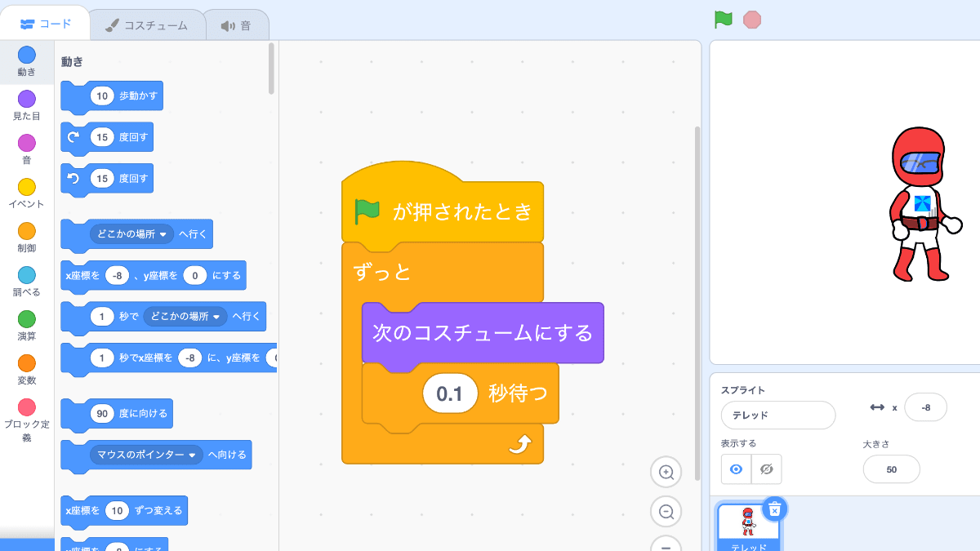Screen dimensions: 980x551
Task: Open どこかの場所 dropdown in 1 秒で block
Action: point(185,316)
